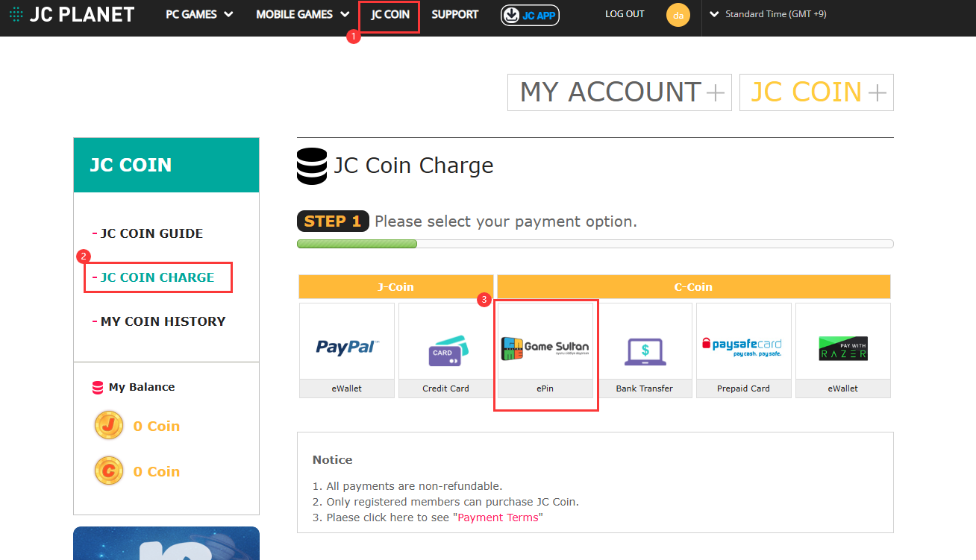The image size is (976, 560).
Task: Open the JC APP badge
Action: [530, 15]
